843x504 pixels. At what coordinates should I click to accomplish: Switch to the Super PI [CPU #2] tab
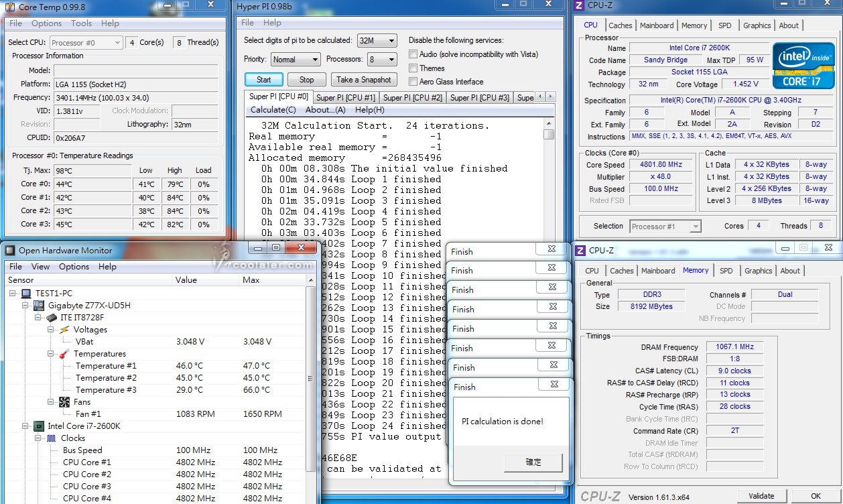tap(413, 98)
